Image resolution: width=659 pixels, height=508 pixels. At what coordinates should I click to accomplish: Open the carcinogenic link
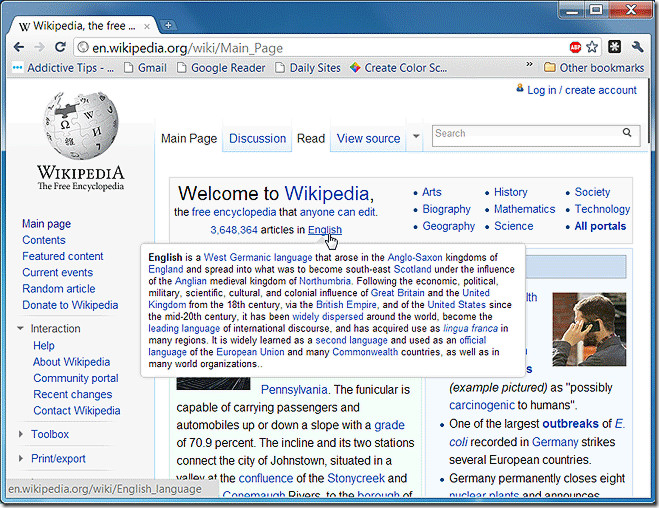pyautogui.click(x=482, y=405)
